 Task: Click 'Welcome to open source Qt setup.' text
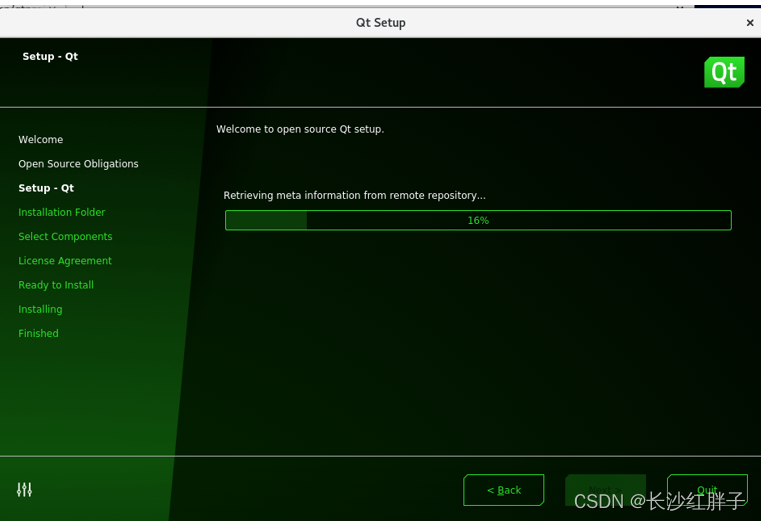pyautogui.click(x=300, y=129)
